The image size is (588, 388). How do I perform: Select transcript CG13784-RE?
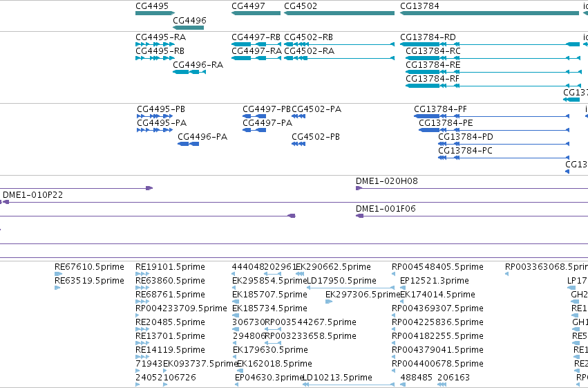coord(493,72)
